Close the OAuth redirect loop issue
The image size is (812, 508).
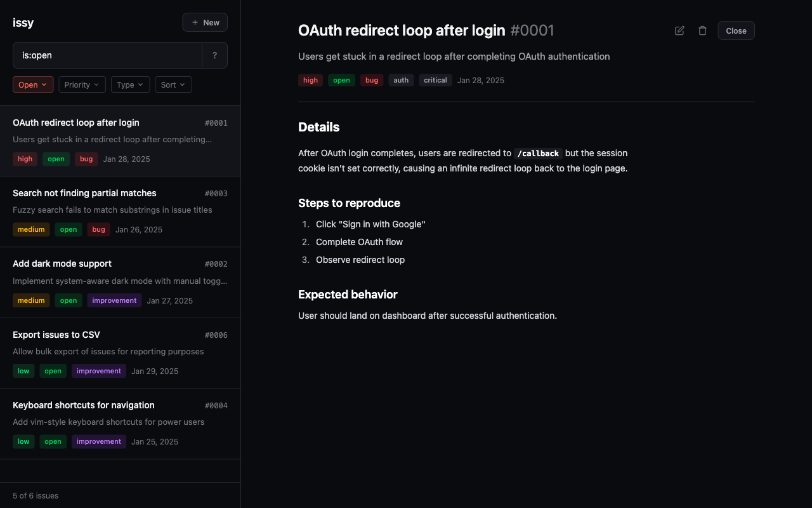tap(735, 30)
